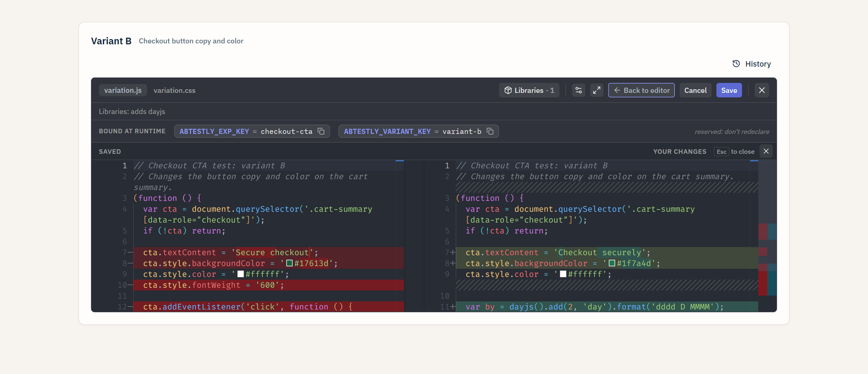Click the #1f7a4d color swatch
The width and height of the screenshot is (868, 374).
click(x=612, y=263)
